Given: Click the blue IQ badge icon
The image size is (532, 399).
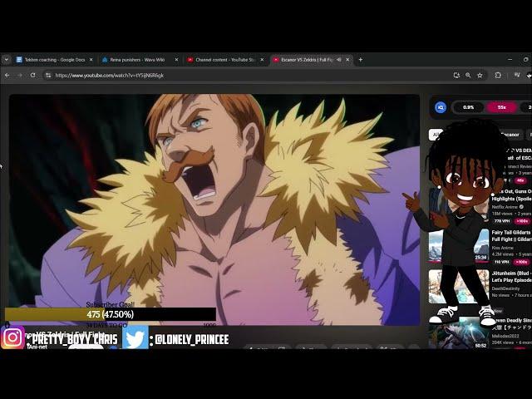Looking at the screenshot, I should [441, 107].
